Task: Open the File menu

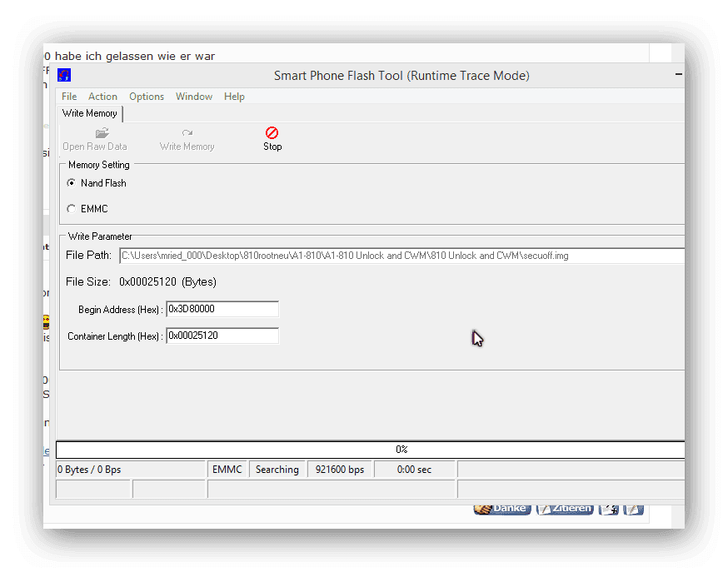Action: 69,97
